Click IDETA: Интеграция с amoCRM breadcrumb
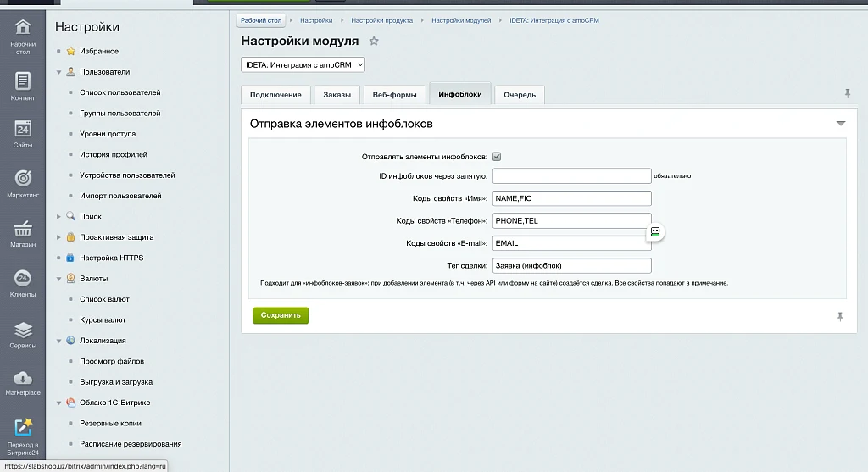The height and width of the screenshot is (472, 868). click(554, 20)
